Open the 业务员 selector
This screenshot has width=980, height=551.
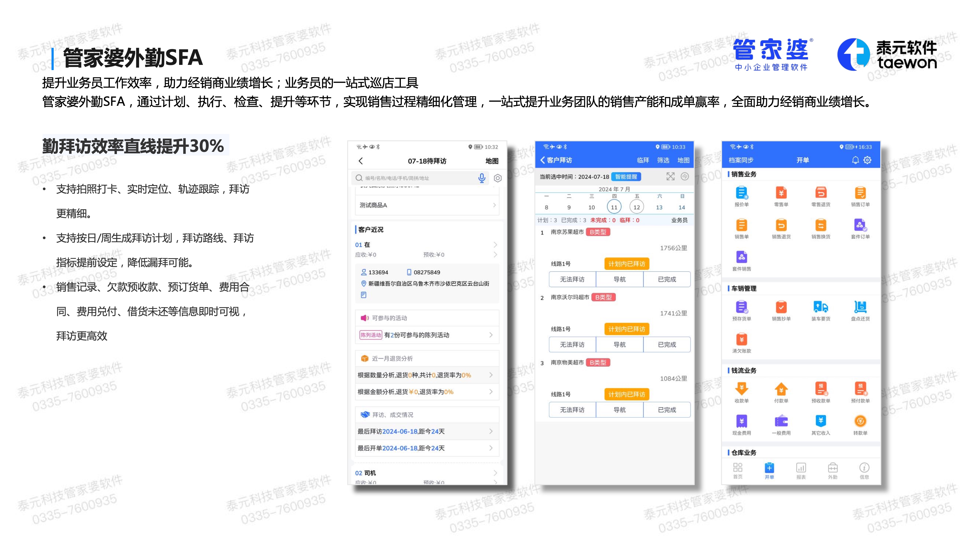(x=679, y=220)
